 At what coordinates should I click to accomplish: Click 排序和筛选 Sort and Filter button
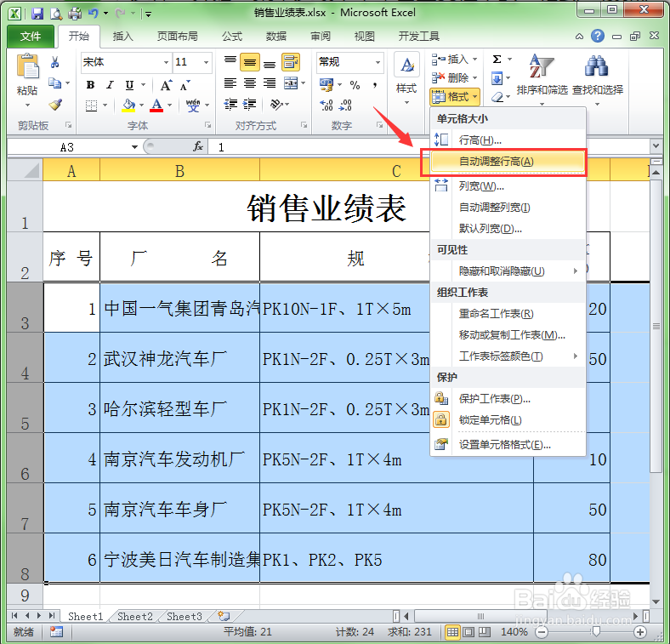(542, 80)
